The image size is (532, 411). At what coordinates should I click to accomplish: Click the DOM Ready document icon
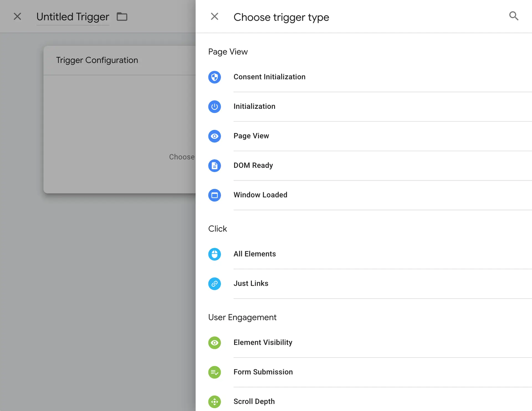click(214, 166)
